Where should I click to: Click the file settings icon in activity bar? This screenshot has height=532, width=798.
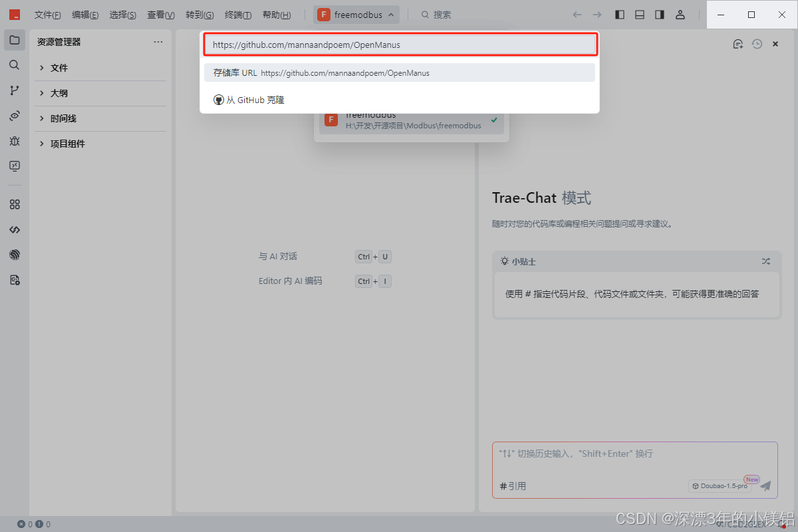[x=15, y=281]
